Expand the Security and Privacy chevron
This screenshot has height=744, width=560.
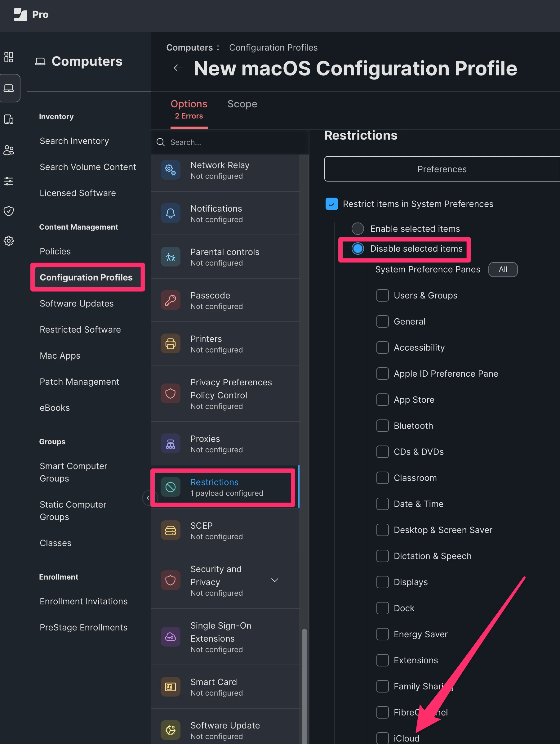coord(275,580)
